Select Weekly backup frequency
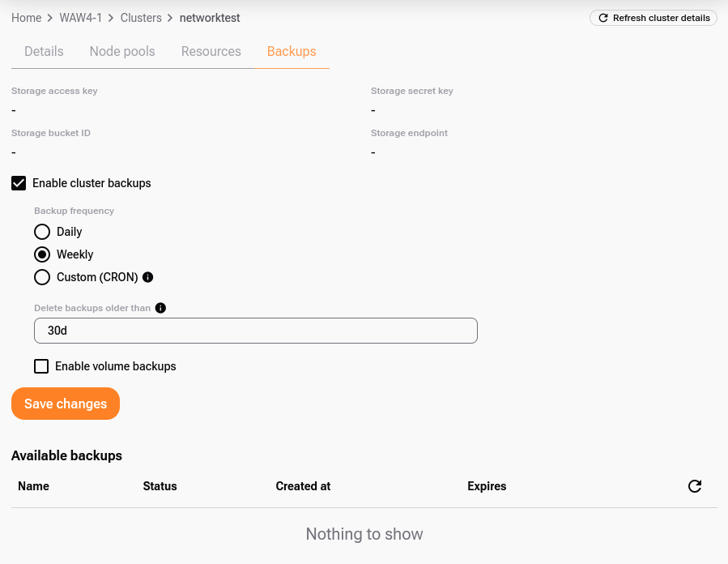This screenshot has width=728, height=564. [x=42, y=254]
